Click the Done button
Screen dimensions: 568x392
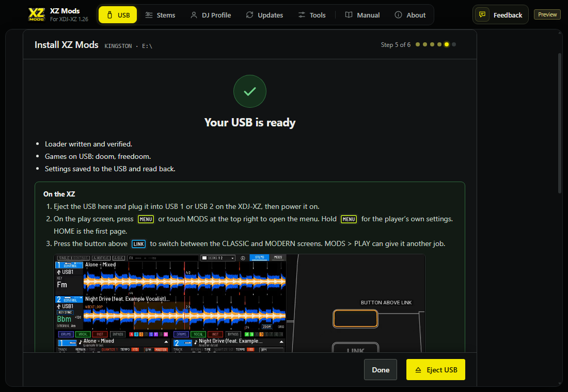[x=381, y=369]
